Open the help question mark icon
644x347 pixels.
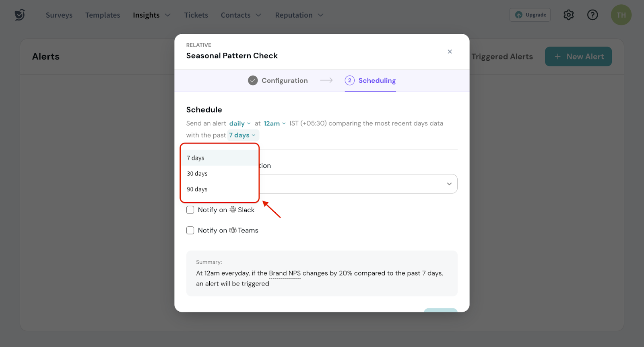592,15
